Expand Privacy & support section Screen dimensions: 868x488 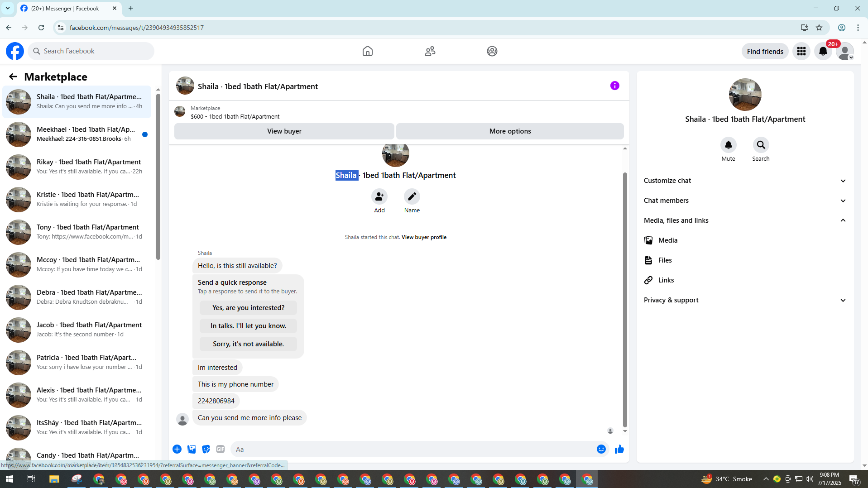pos(745,300)
